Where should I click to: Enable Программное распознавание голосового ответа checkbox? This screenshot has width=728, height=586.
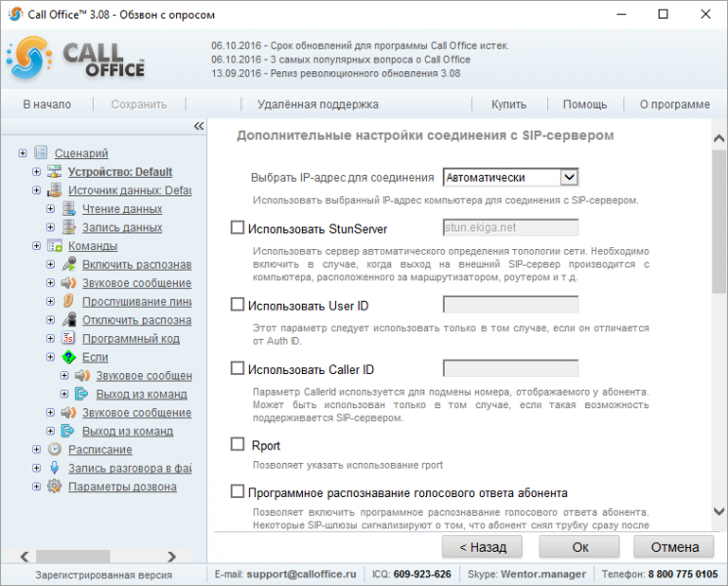[237, 491]
